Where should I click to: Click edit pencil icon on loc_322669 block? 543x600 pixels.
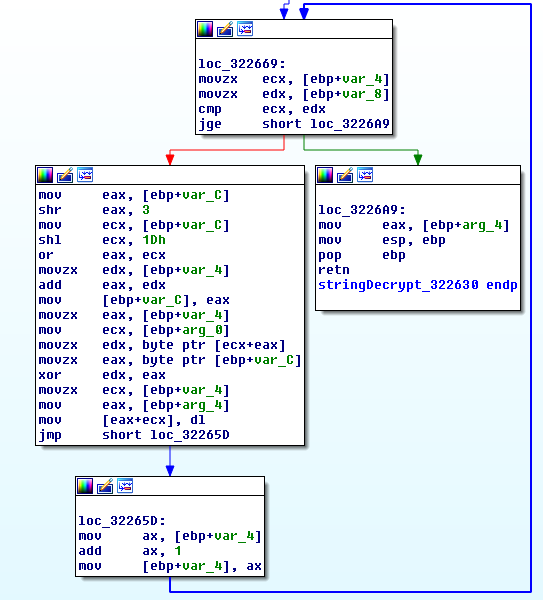(x=225, y=29)
